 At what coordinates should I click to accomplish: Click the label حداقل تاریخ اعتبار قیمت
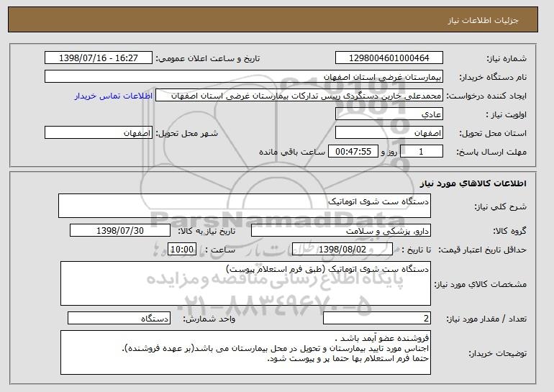pyautogui.click(x=483, y=250)
